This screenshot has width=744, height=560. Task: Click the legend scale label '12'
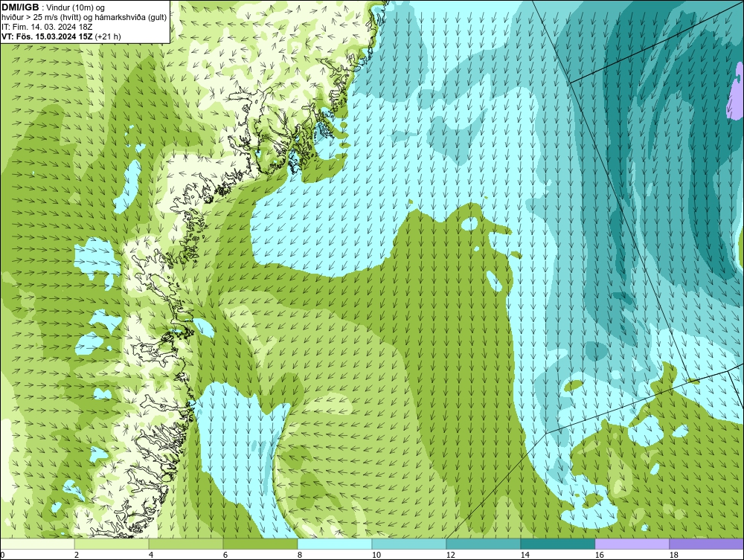coord(450,555)
